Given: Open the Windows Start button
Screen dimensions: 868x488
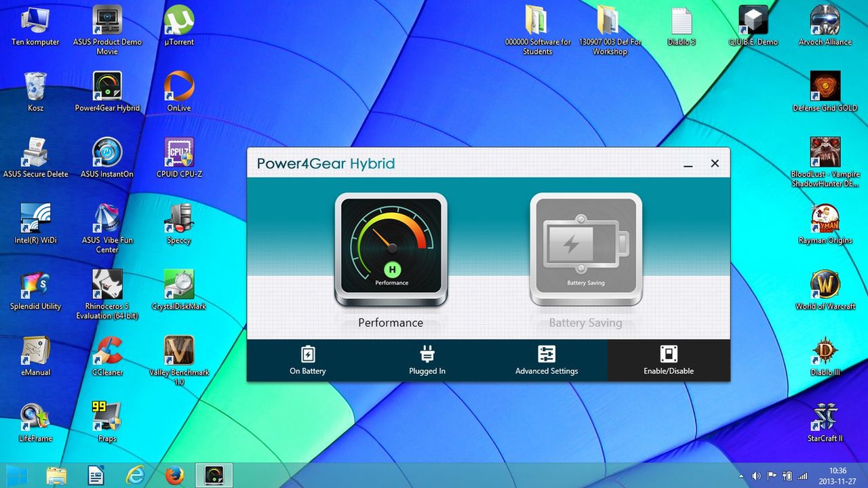Looking at the screenshot, I should [17, 475].
